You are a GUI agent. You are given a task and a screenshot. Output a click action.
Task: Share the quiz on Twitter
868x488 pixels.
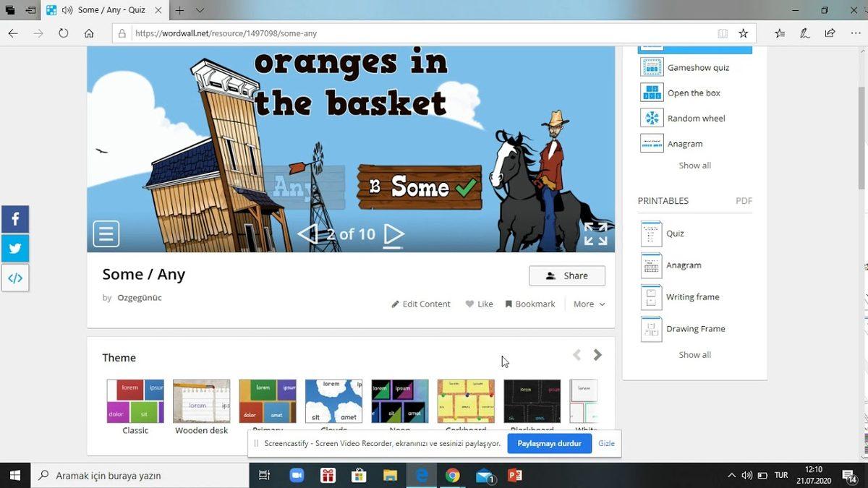(x=15, y=248)
